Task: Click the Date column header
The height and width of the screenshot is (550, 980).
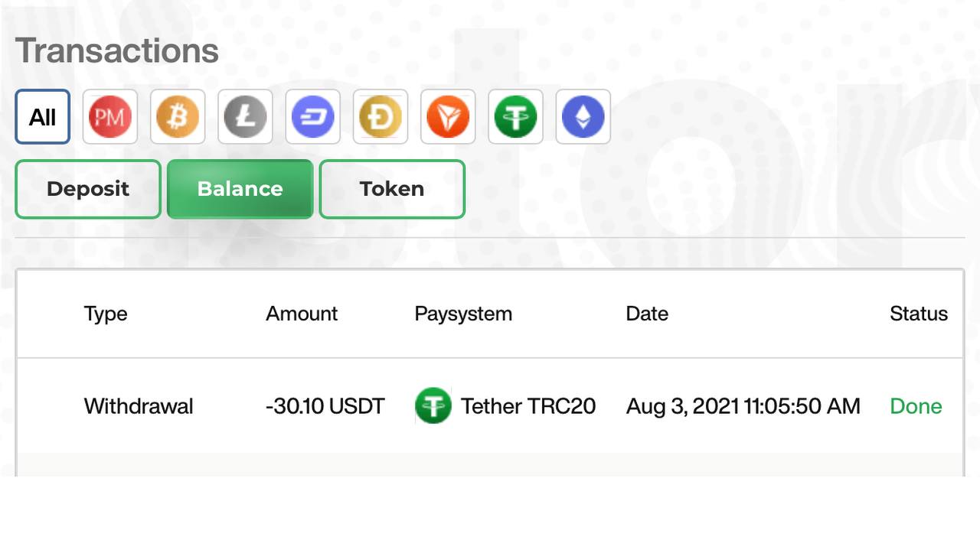Action: pyautogui.click(x=647, y=314)
